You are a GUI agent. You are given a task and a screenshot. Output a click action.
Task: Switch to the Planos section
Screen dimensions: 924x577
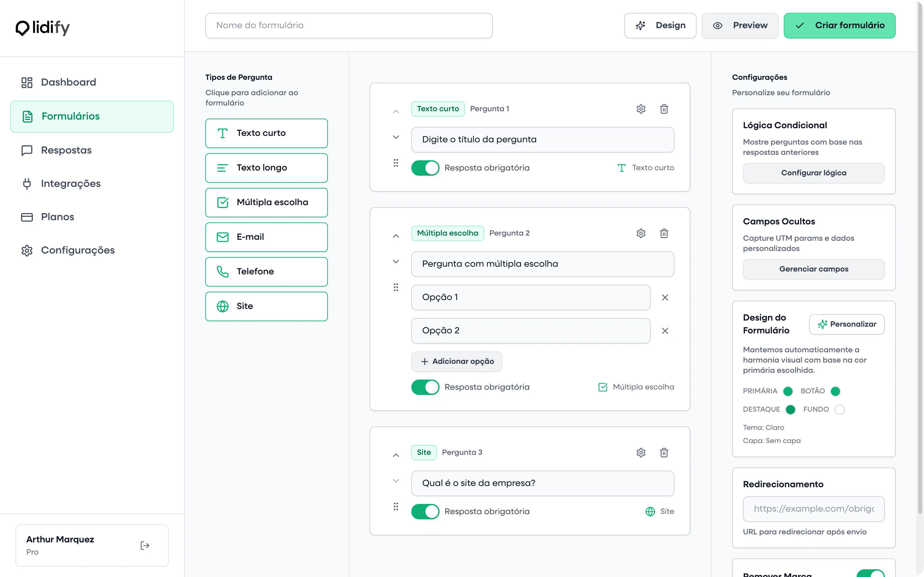pyautogui.click(x=57, y=217)
